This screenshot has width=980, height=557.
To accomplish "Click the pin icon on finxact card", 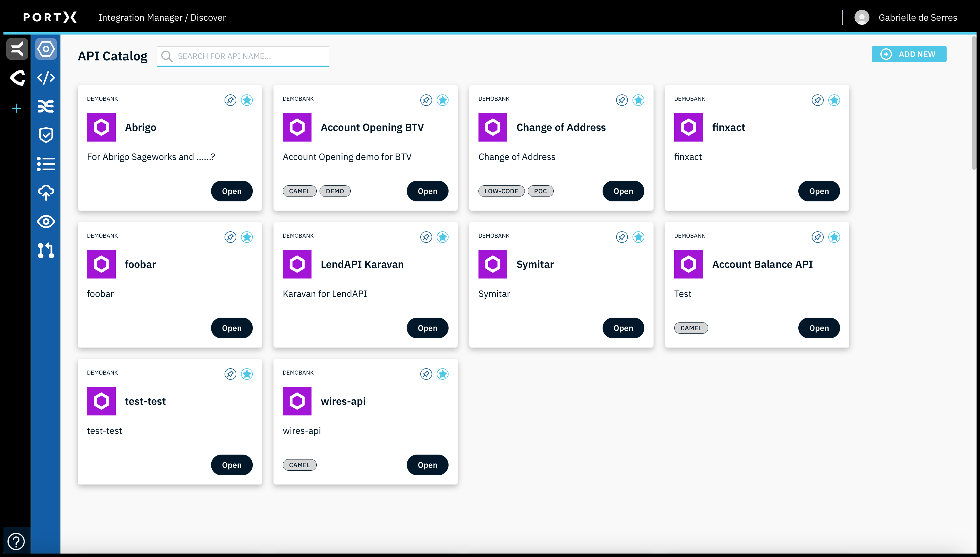I will (818, 100).
